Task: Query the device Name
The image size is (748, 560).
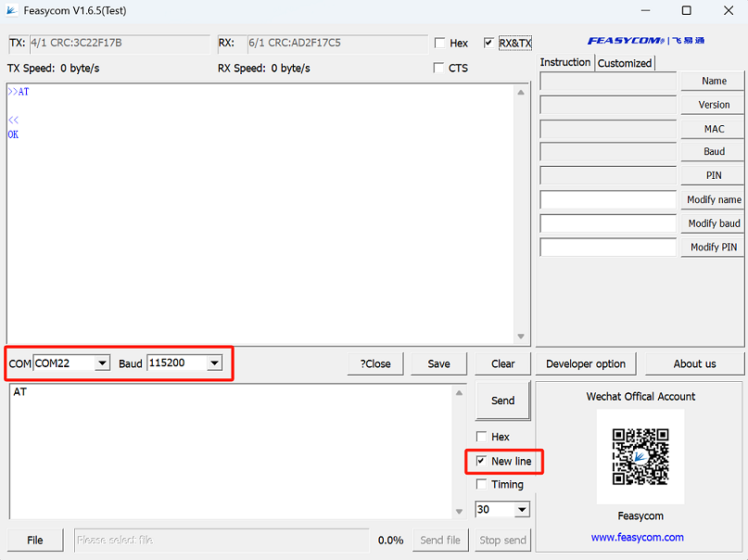Action: [x=712, y=81]
